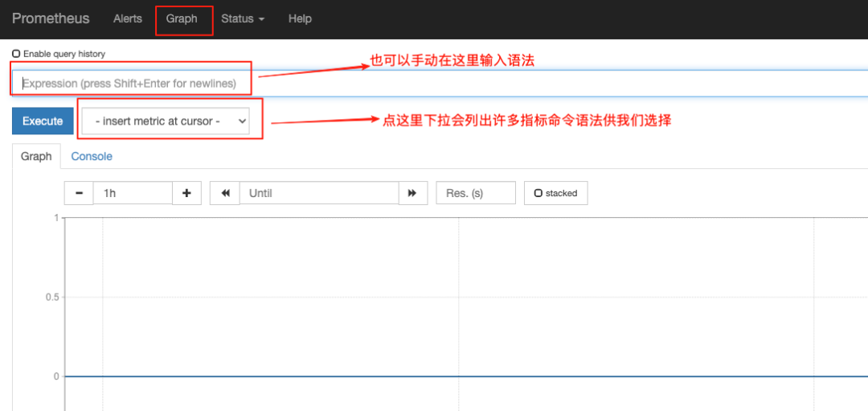The height and width of the screenshot is (411, 868).
Task: Open the Help page
Action: pyautogui.click(x=300, y=18)
